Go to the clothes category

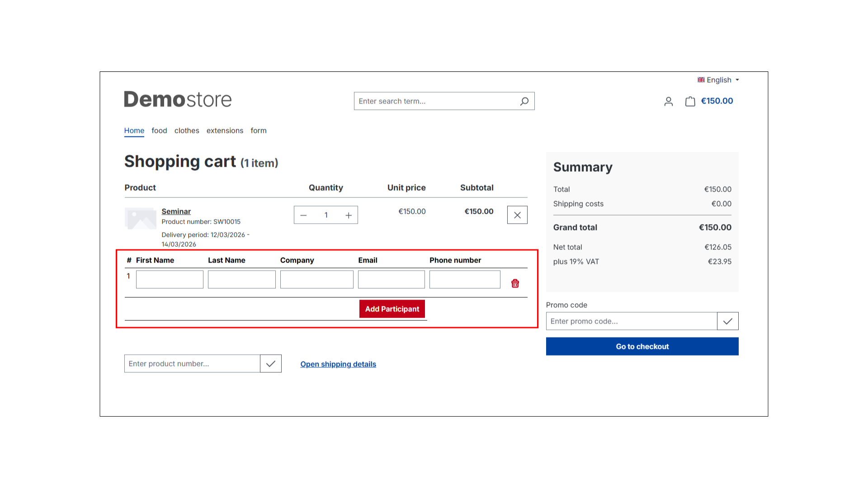pos(187,131)
